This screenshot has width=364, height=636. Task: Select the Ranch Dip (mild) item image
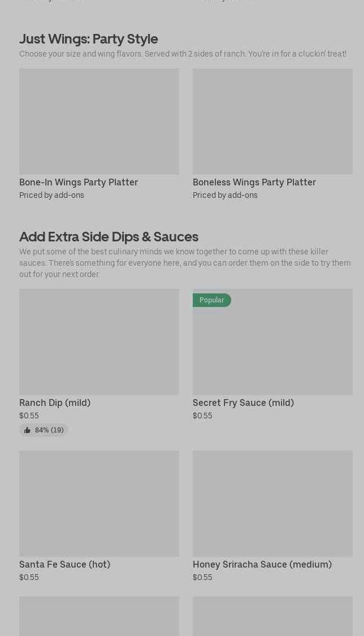pyautogui.click(x=99, y=342)
